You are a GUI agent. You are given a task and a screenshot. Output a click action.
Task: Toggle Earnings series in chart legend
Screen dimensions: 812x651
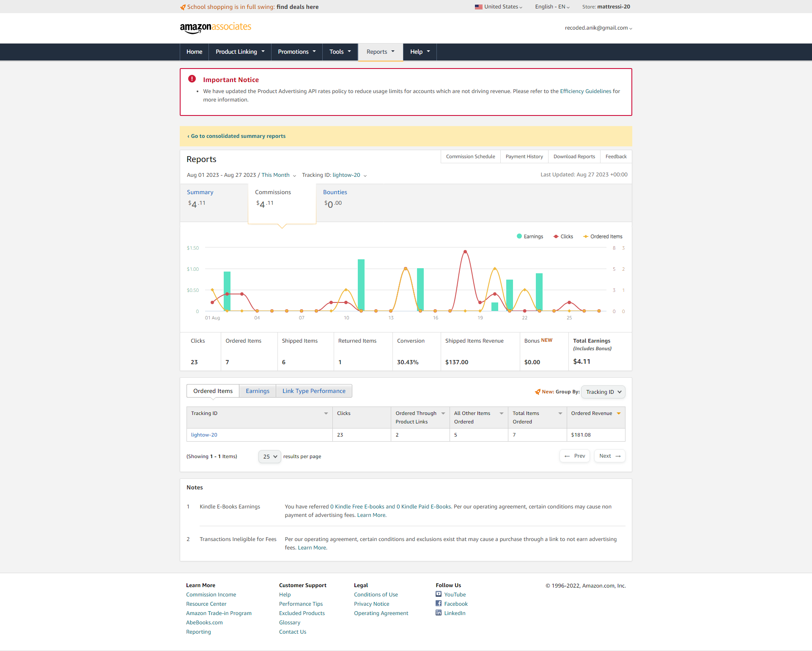point(530,236)
